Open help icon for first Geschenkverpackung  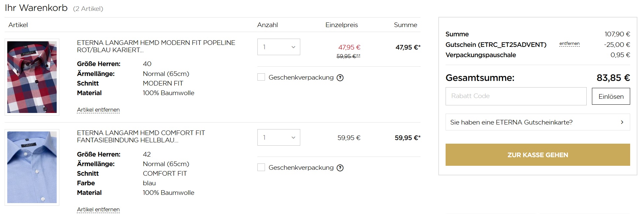(340, 78)
